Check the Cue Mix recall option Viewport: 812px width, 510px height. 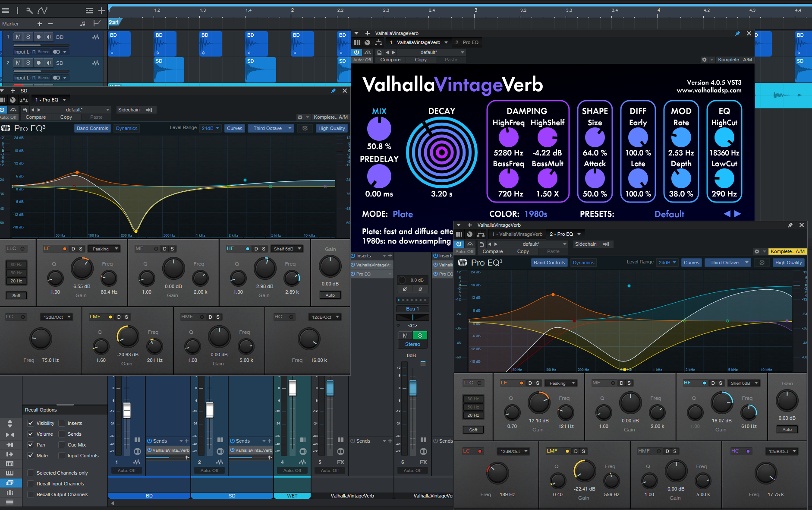62,445
